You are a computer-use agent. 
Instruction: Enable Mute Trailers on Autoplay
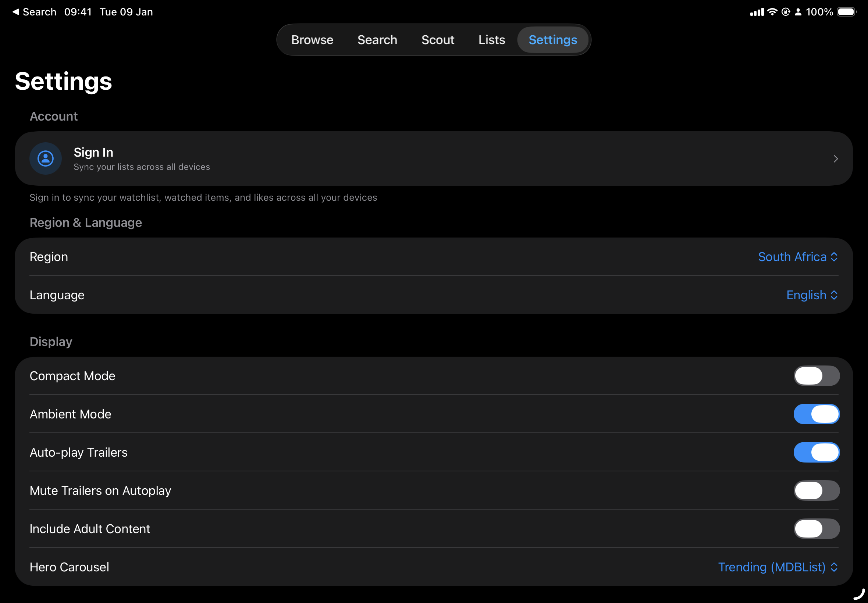[817, 490]
